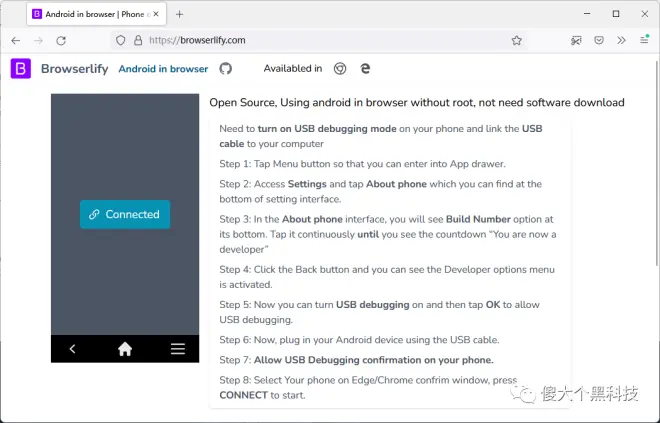Click the Availabled in label
Image resolution: width=660 pixels, height=423 pixels.
click(293, 69)
